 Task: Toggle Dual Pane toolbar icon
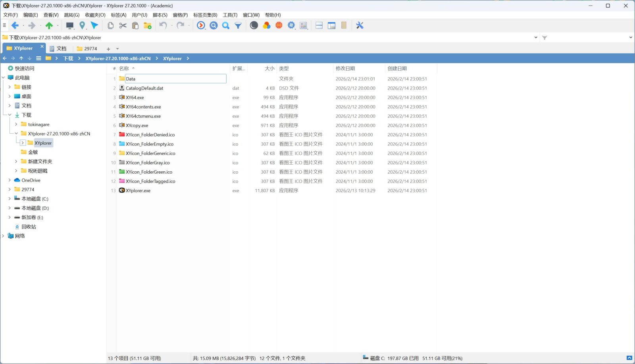(319, 25)
